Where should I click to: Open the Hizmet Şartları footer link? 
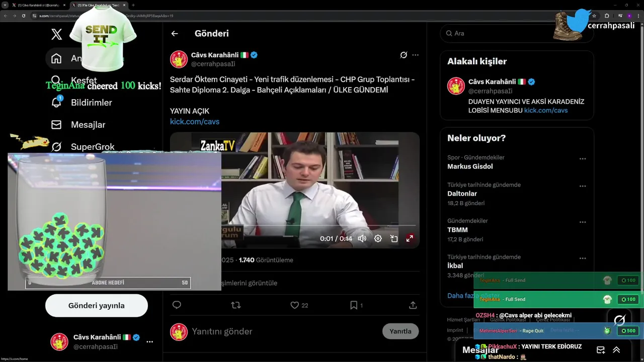[463, 320]
